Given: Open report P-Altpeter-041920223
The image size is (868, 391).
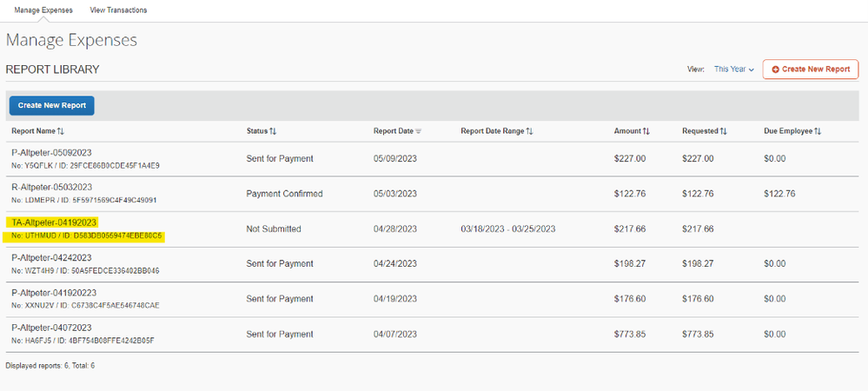Looking at the screenshot, I should (54, 293).
